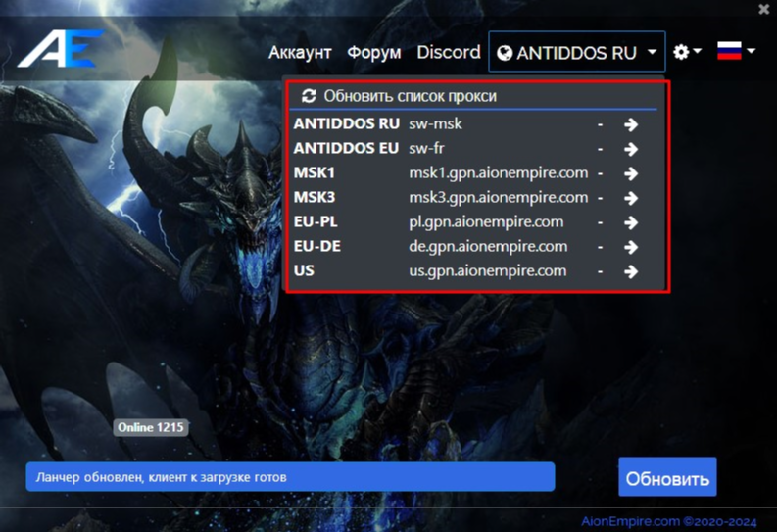The height and width of the screenshot is (532, 777).
Task: Open the settings gear dropdown
Action: tap(687, 52)
